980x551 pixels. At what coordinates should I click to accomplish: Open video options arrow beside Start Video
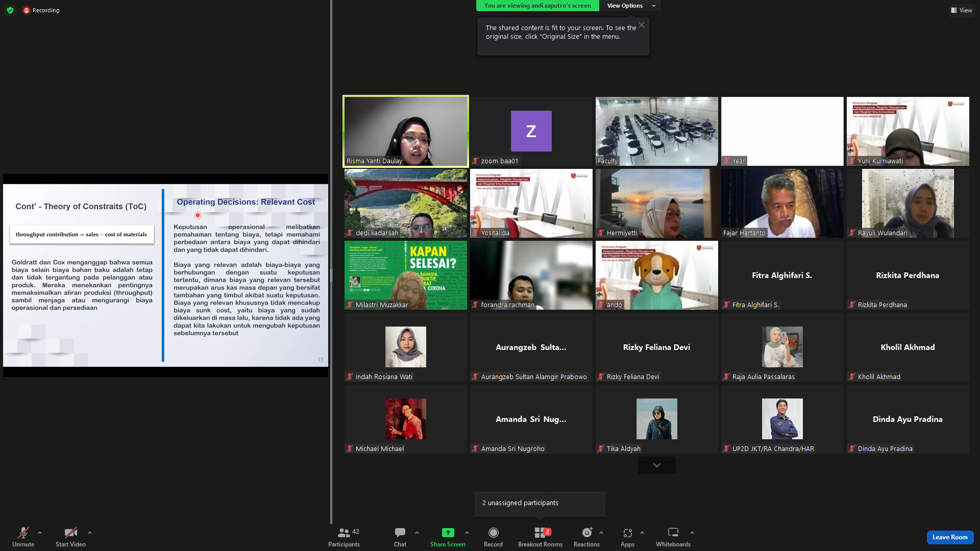pos(90,533)
